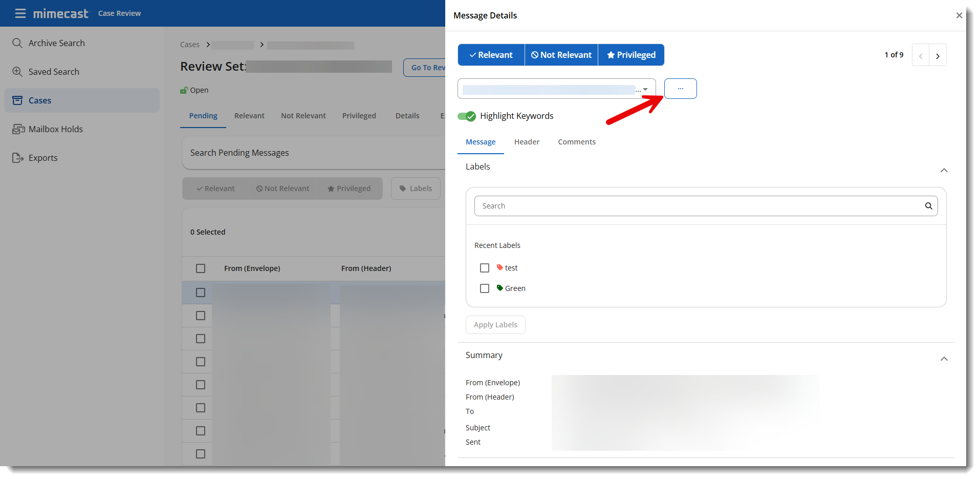This screenshot has width=980, height=480.
Task: Check the 'test' label checkbox
Action: pyautogui.click(x=485, y=268)
